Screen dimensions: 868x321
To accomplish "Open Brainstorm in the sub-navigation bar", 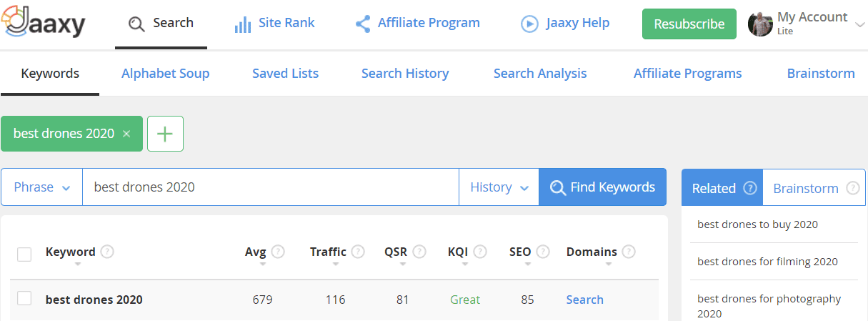I will pos(821,73).
